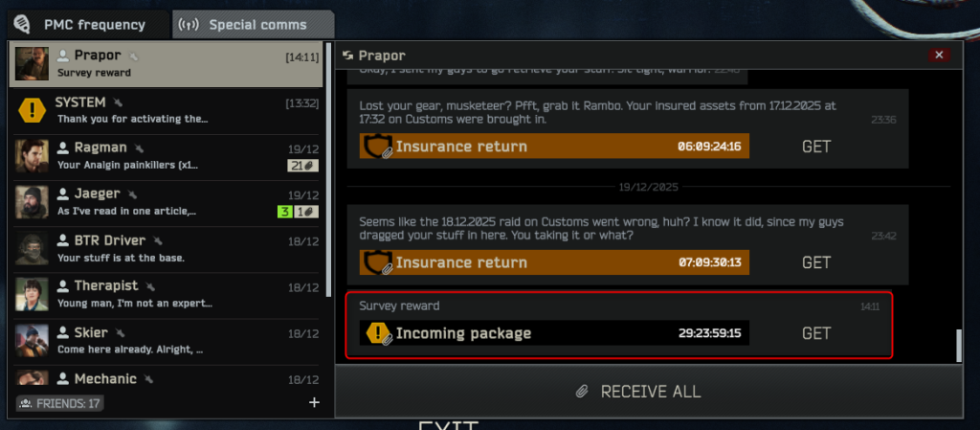Open the FRIENDS: 17 list
980x430 pixels.
pyautogui.click(x=60, y=403)
